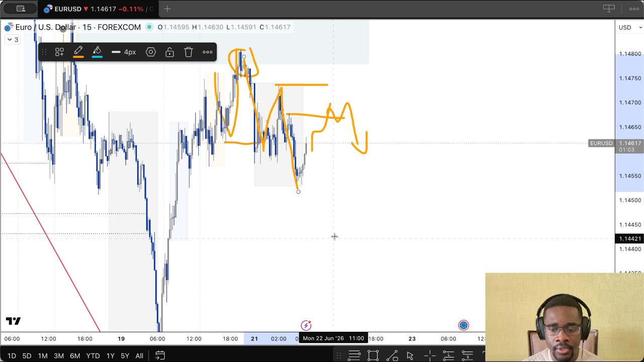The image size is (644, 362).
Task: Grab the drawing toolbar drag handle
Action: (44, 52)
